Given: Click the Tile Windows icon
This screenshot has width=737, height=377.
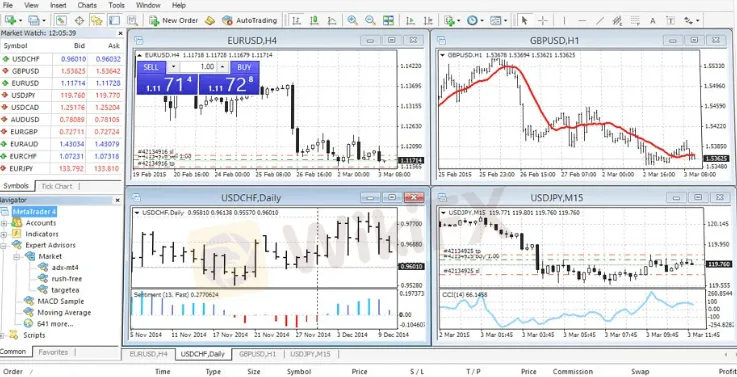Looking at the screenshot, I should pyautogui.click(x=388, y=20).
